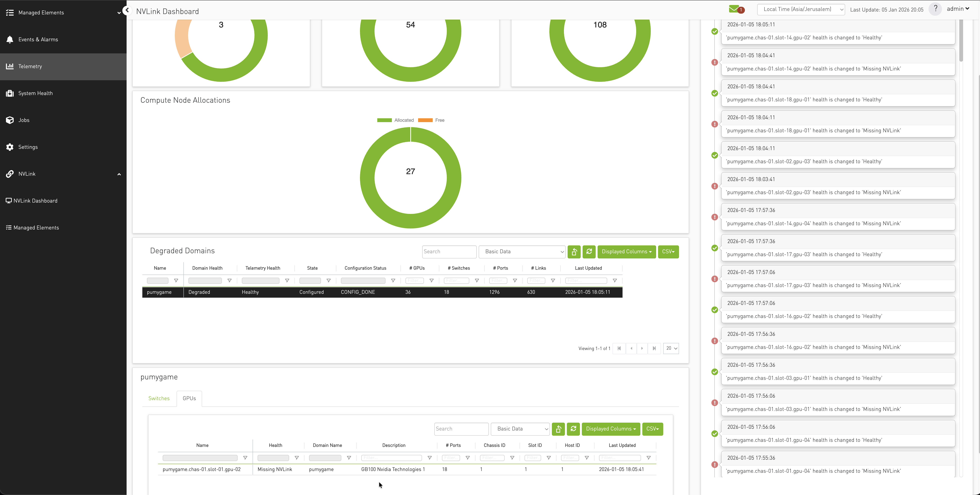
Task: Click the Telemetry Health column filter icon
Action: (x=287, y=281)
